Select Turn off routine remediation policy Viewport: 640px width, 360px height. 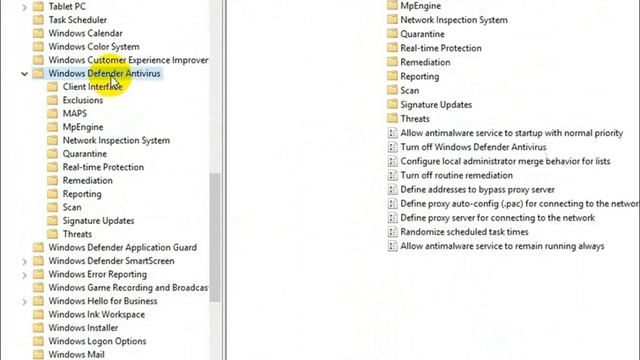point(456,176)
